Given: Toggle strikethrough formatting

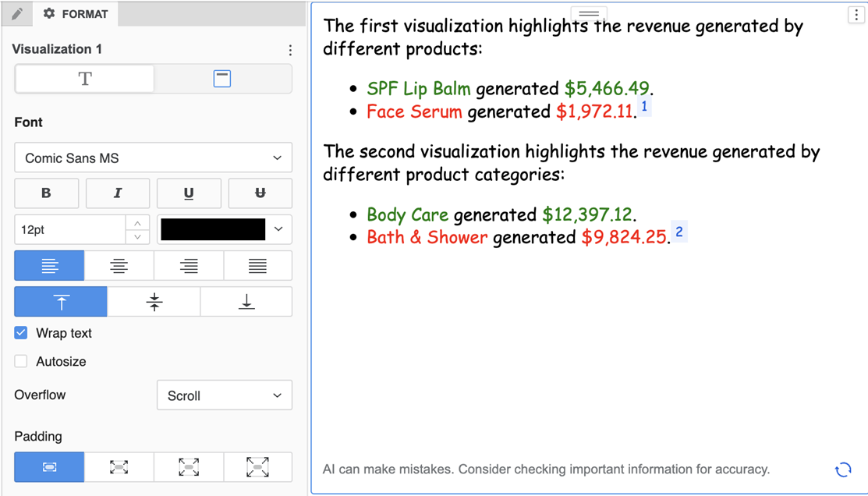Looking at the screenshot, I should (260, 193).
